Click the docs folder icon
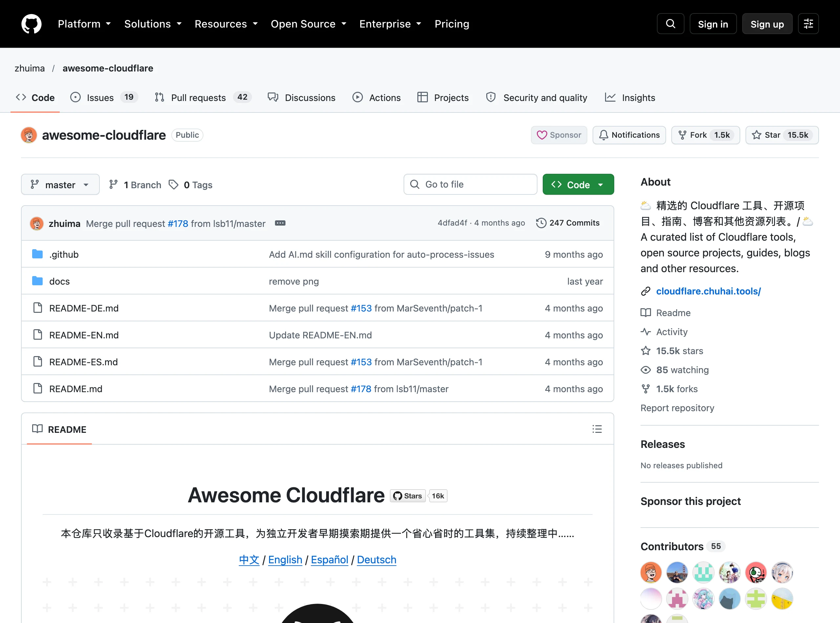The image size is (840, 623). [x=37, y=281]
